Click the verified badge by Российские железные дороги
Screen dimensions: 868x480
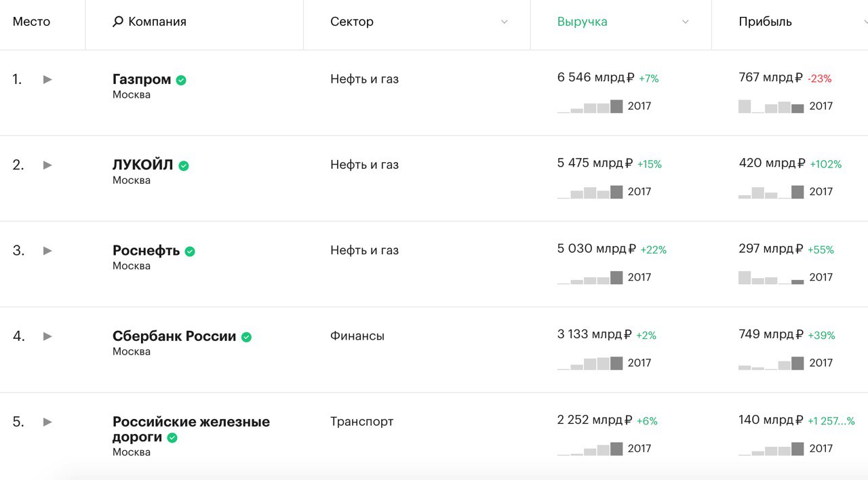172,438
